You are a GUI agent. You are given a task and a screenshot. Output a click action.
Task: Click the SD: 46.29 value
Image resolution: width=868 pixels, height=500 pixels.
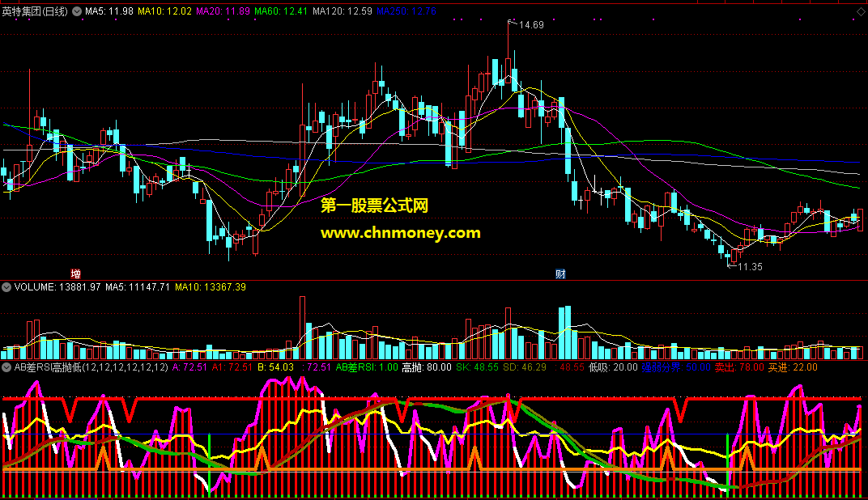524,367
